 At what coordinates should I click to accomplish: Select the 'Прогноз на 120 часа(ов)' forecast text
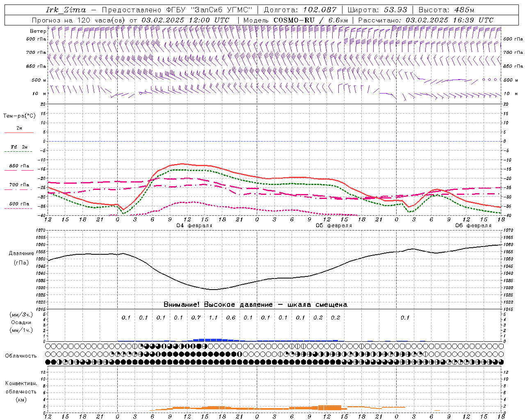[x=79, y=20]
